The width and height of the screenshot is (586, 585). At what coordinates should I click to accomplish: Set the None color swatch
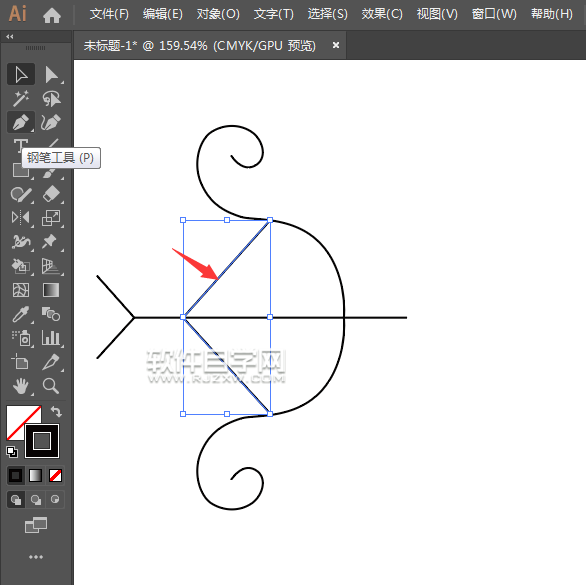pyautogui.click(x=56, y=475)
